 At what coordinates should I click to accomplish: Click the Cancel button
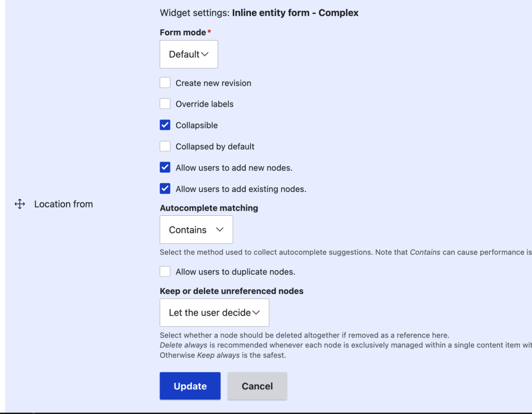[257, 386]
